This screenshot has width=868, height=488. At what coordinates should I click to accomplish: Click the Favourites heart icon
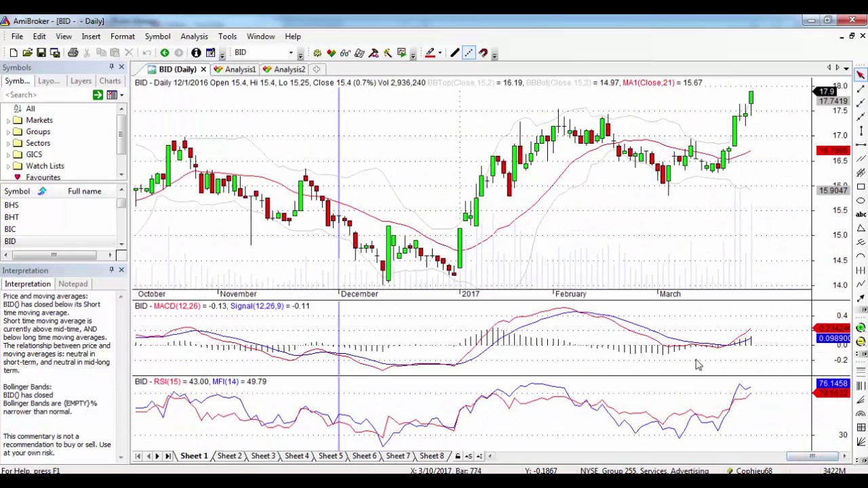pos(17,178)
